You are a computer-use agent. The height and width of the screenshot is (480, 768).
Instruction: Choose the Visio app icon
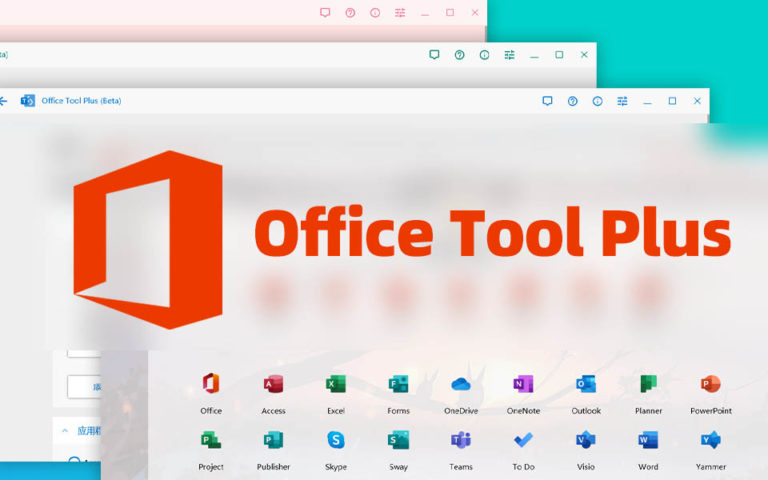pos(586,440)
